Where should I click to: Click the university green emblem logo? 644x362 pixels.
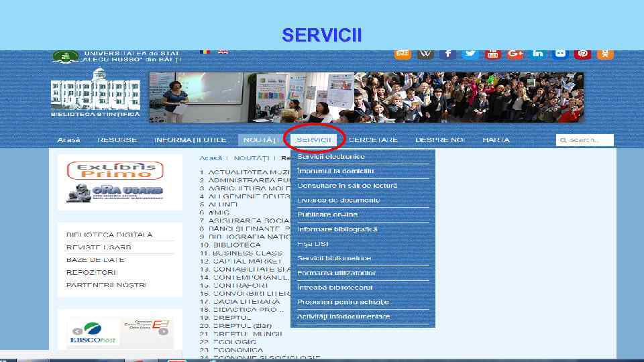(65, 57)
